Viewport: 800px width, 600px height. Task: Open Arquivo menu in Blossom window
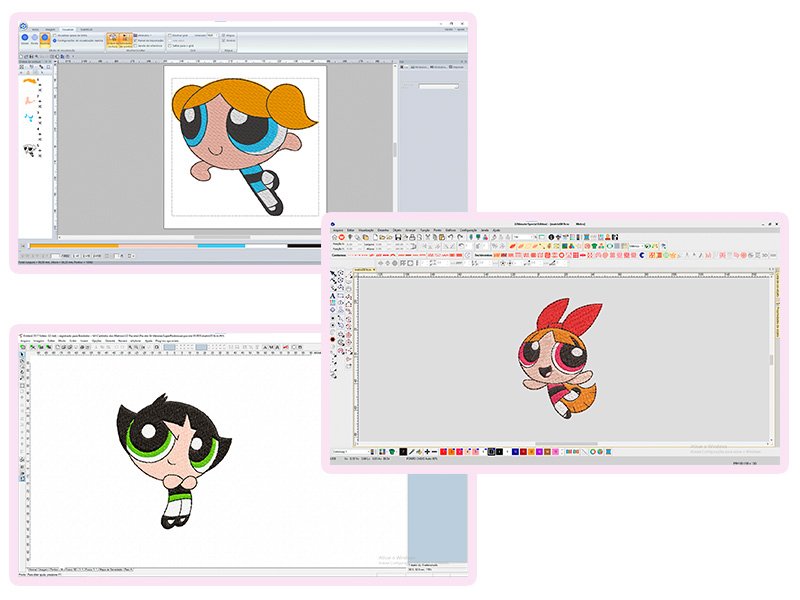(338, 230)
